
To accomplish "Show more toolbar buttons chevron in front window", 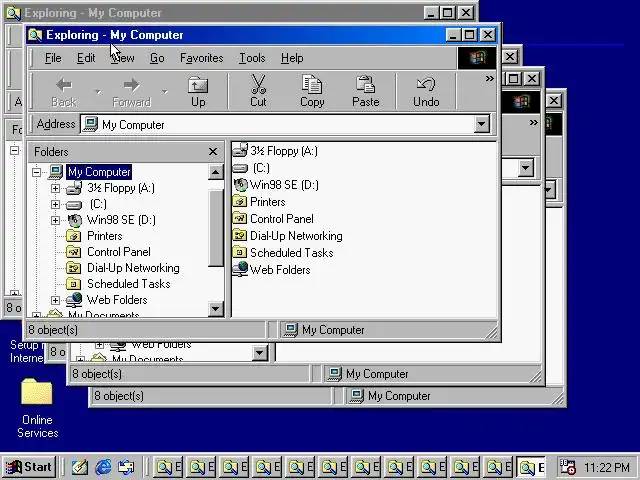I will [489, 78].
